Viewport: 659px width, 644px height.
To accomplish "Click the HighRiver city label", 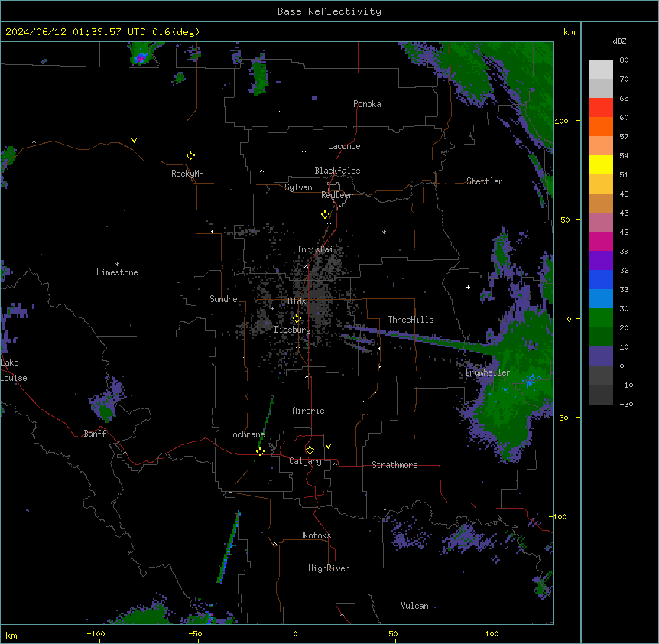I will [x=329, y=568].
